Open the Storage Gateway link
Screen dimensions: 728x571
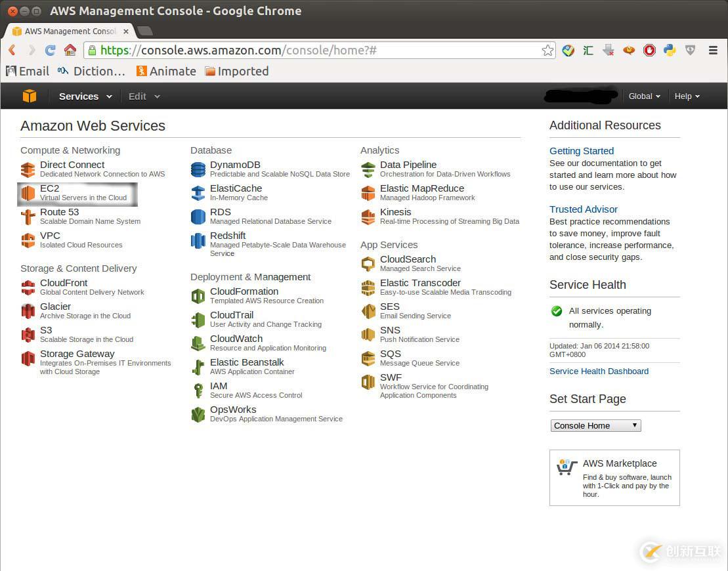[77, 354]
